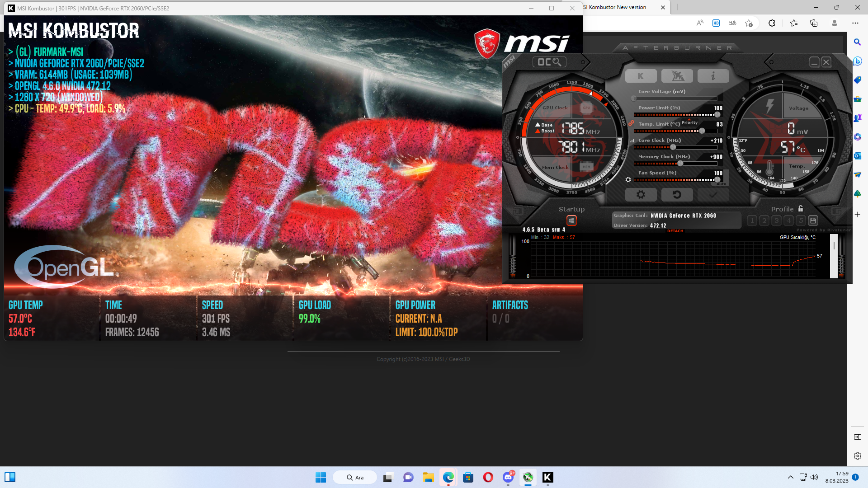868x488 pixels.
Task: Click the Copyright MSI / Geeks3D text
Action: 423,359
